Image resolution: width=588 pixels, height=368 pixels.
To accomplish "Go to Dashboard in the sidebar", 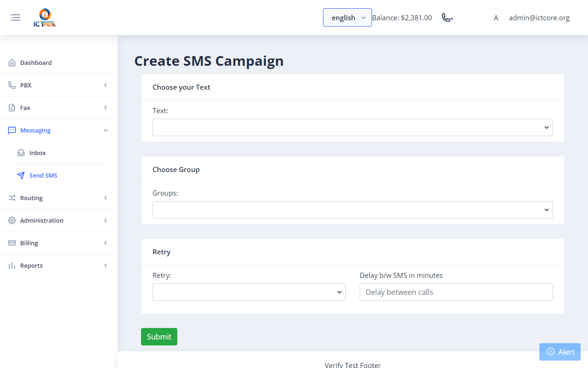I will (x=59, y=63).
